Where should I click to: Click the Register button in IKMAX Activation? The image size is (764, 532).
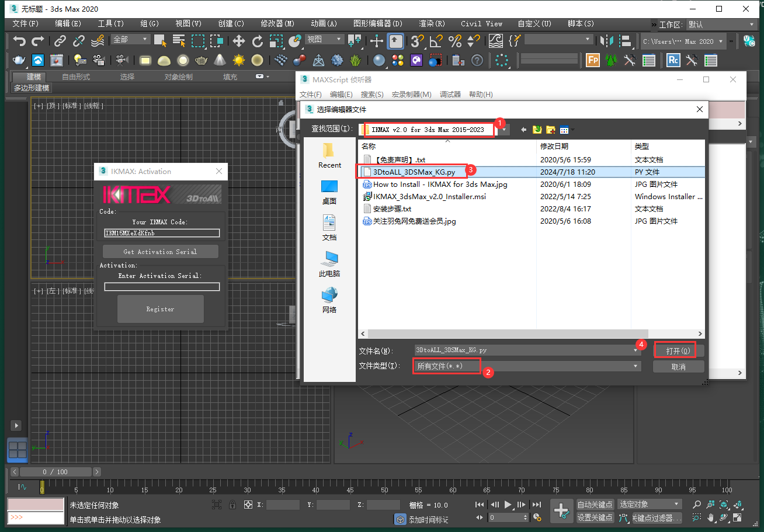[x=160, y=309]
